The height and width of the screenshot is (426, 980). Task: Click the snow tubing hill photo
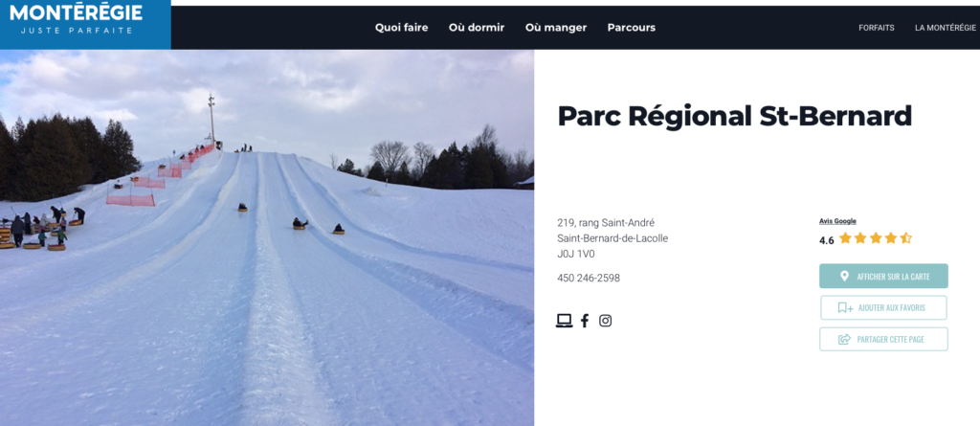[267, 237]
